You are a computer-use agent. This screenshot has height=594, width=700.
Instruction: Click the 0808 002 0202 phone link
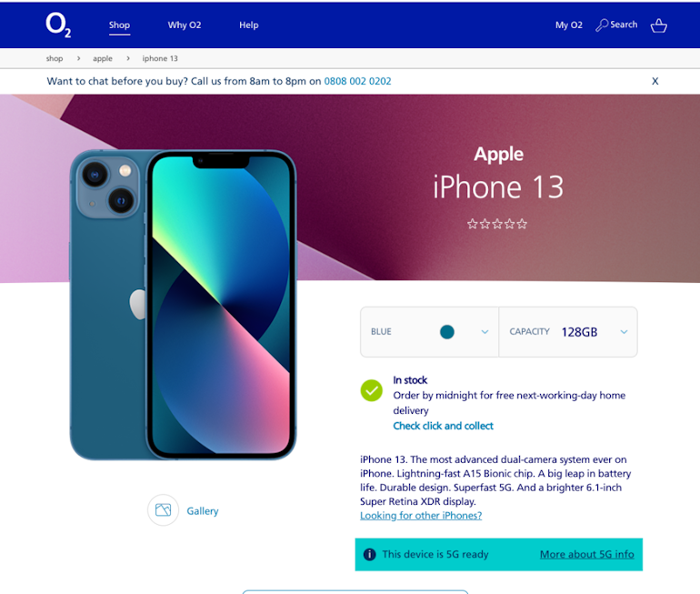(357, 81)
